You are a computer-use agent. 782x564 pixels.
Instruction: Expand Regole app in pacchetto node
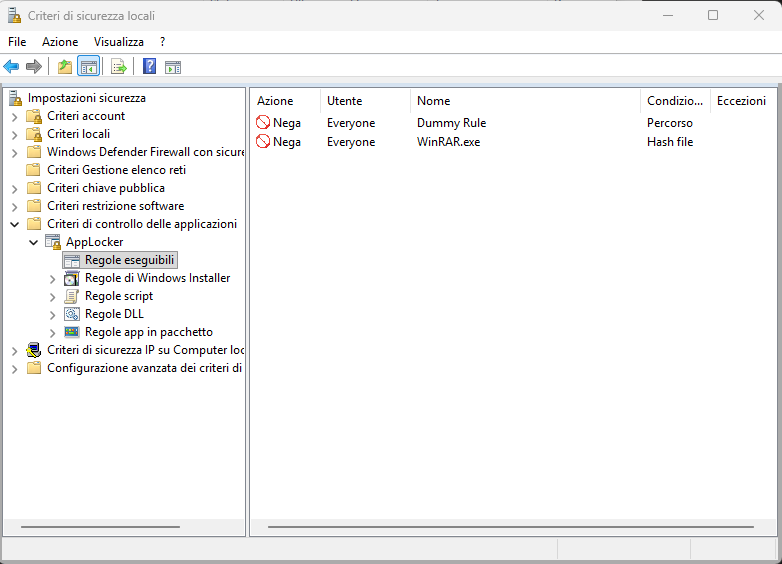point(52,333)
